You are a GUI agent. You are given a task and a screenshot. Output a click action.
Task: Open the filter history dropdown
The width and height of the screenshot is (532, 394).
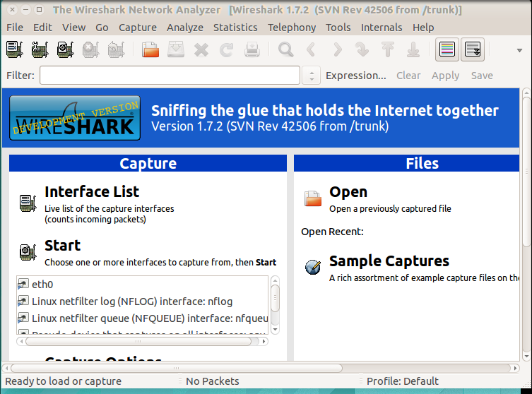click(312, 76)
